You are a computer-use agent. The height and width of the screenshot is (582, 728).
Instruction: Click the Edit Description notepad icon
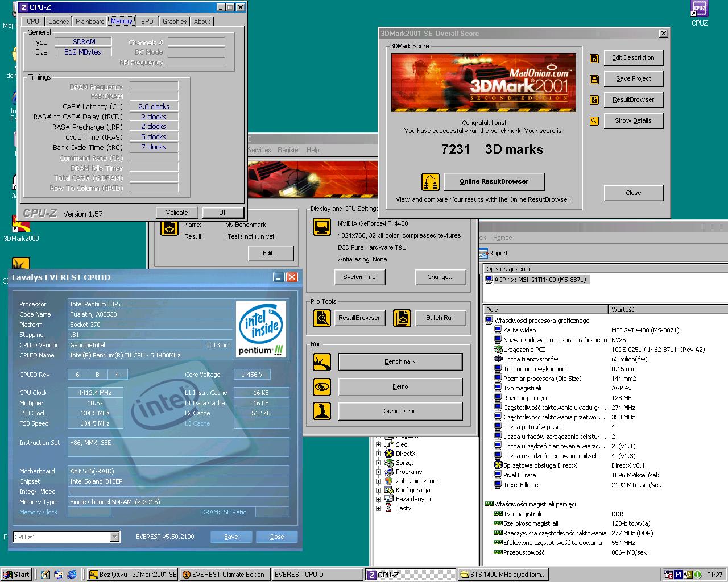(x=594, y=58)
